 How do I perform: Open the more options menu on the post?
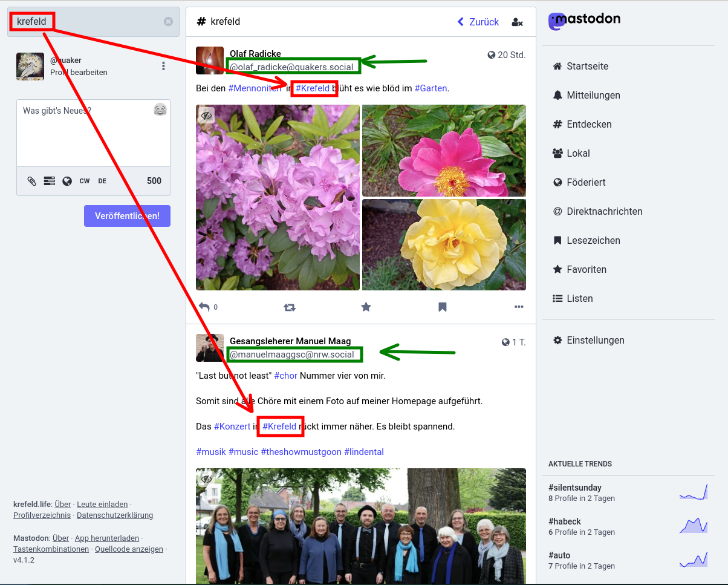tap(518, 307)
